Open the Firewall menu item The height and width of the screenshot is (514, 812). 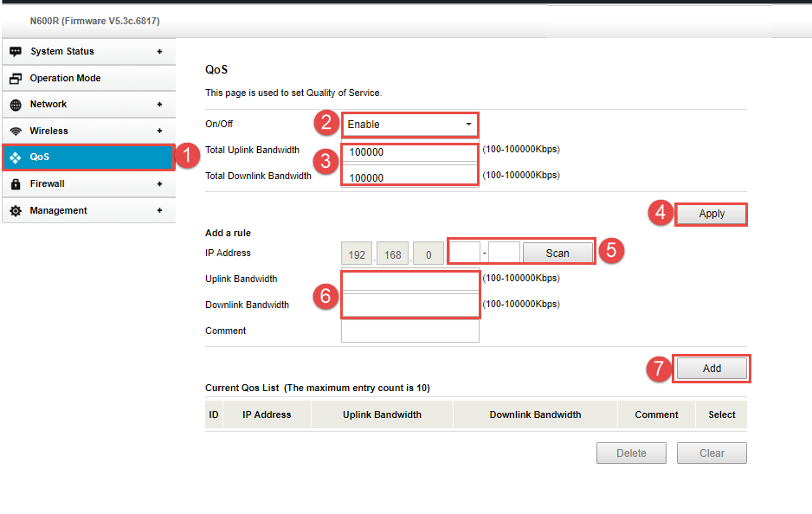pyautogui.click(x=89, y=183)
